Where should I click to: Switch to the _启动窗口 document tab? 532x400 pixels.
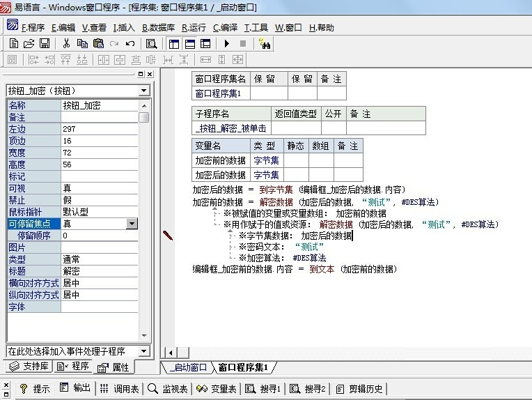click(187, 367)
